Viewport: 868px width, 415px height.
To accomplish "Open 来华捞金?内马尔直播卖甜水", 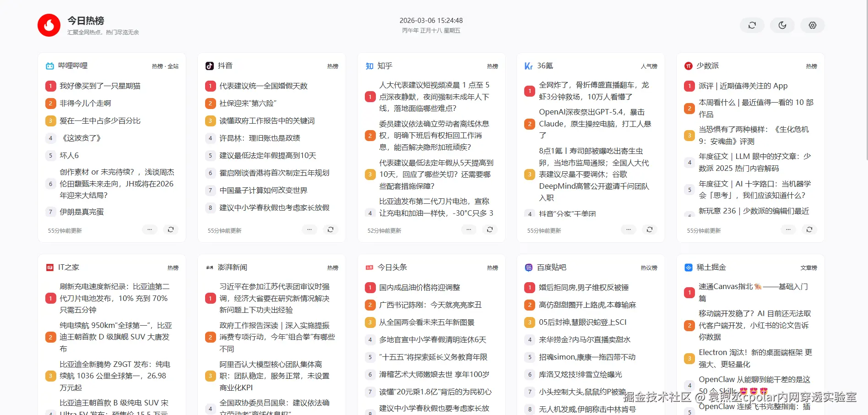I will point(585,340).
